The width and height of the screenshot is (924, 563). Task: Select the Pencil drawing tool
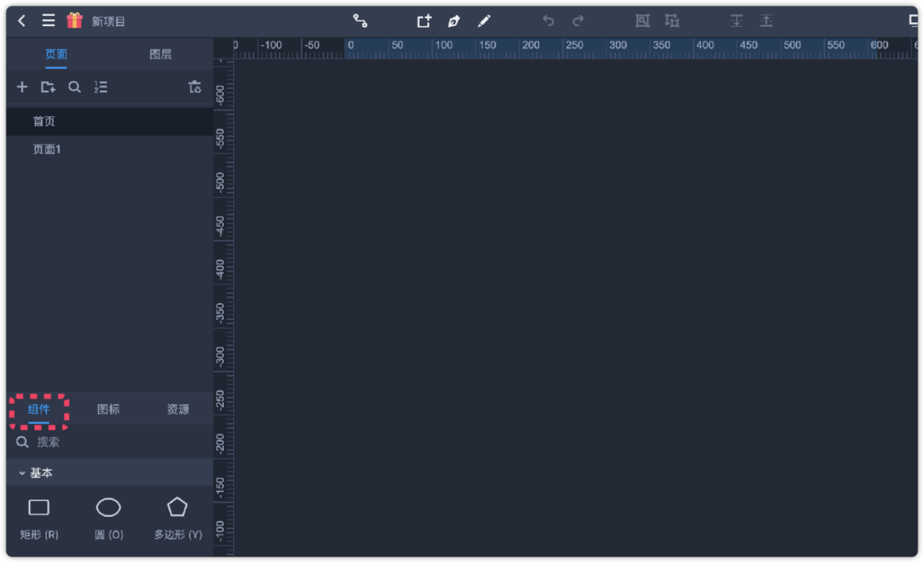coord(484,21)
